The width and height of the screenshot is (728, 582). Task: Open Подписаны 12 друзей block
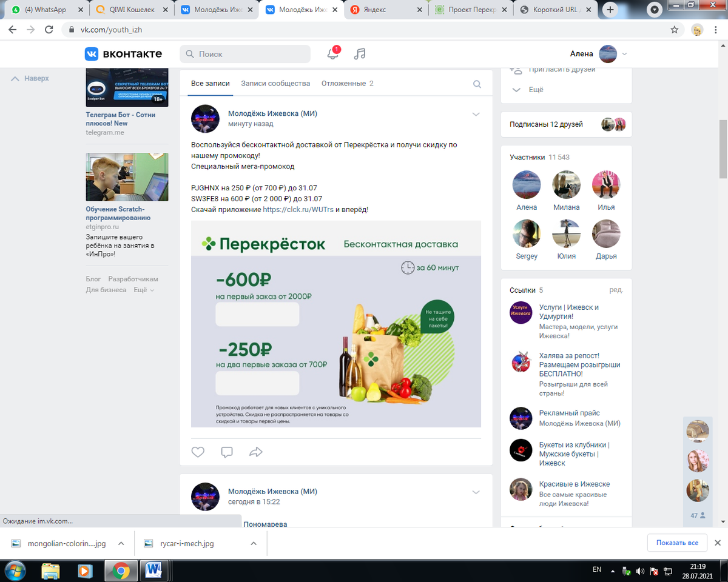[566, 124]
